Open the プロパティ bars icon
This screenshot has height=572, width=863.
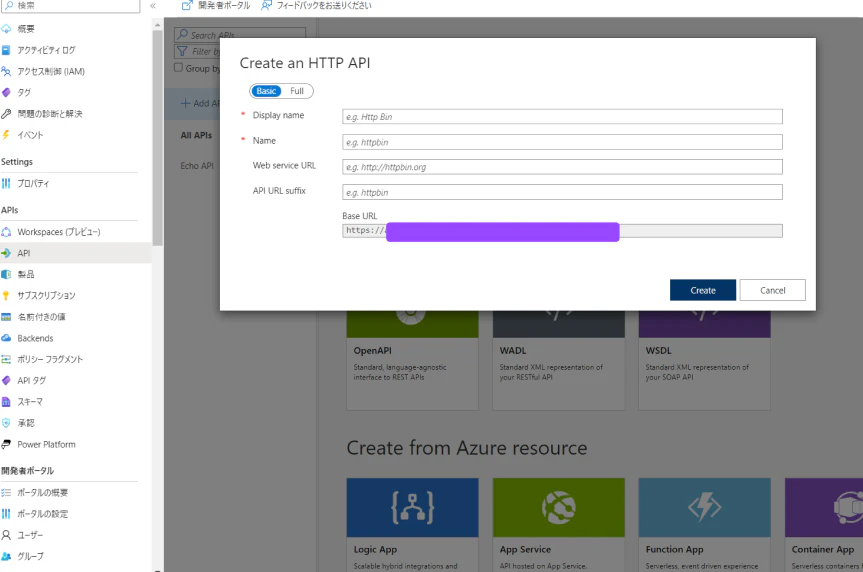tap(6, 183)
